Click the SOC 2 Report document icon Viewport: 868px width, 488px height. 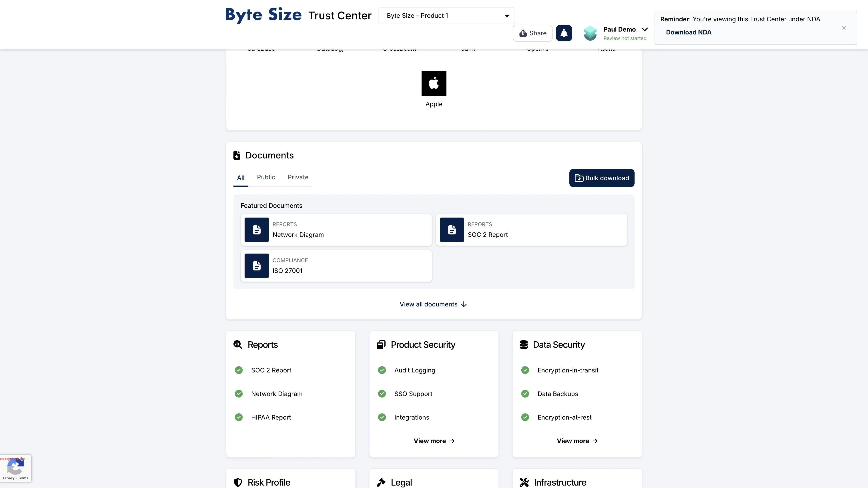click(x=452, y=230)
